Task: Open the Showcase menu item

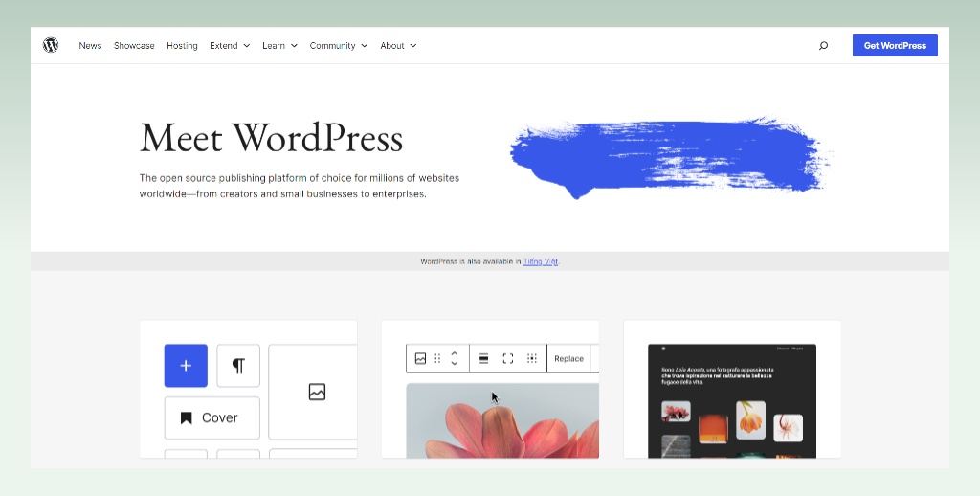Action: (x=134, y=46)
